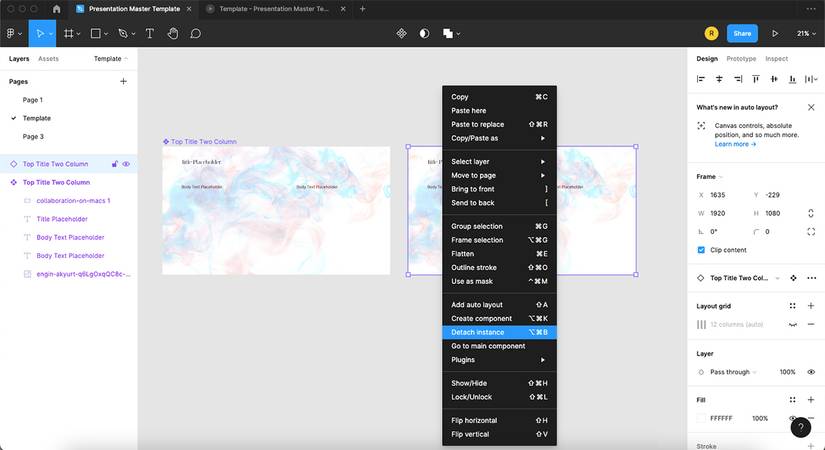
Task: Select the Rectangle shape tool
Action: tap(96, 34)
